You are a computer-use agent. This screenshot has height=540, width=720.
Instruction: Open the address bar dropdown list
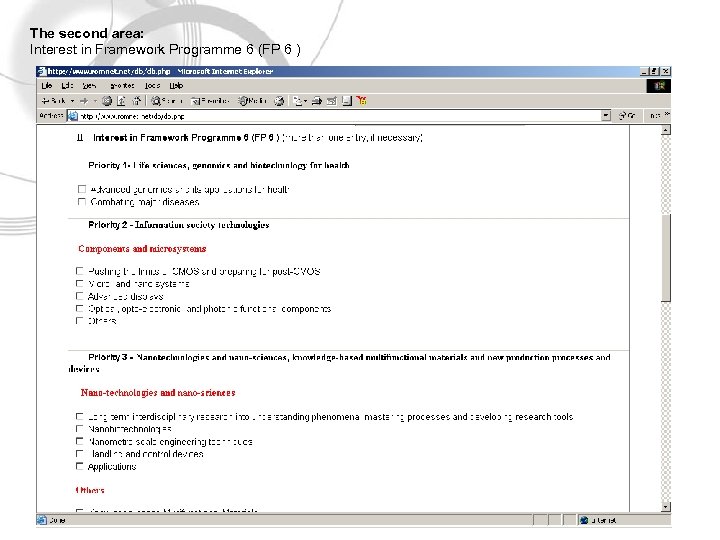tap(606, 116)
